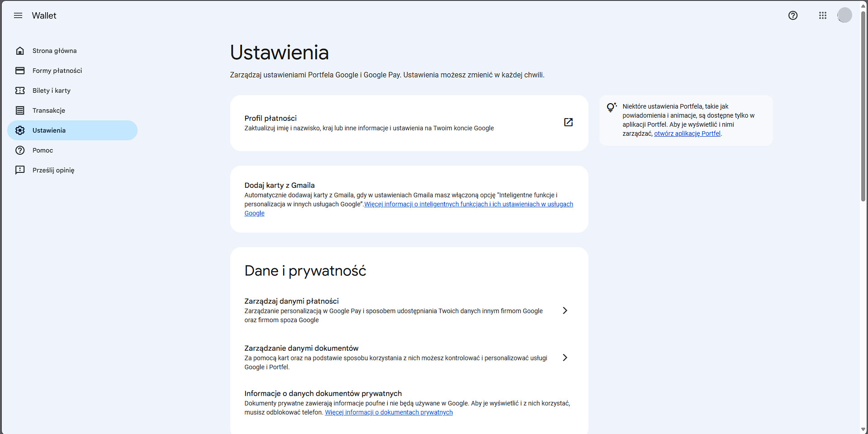Screen dimensions: 868x434
Task: Click the question icon next to Pomoc
Action: (20, 150)
